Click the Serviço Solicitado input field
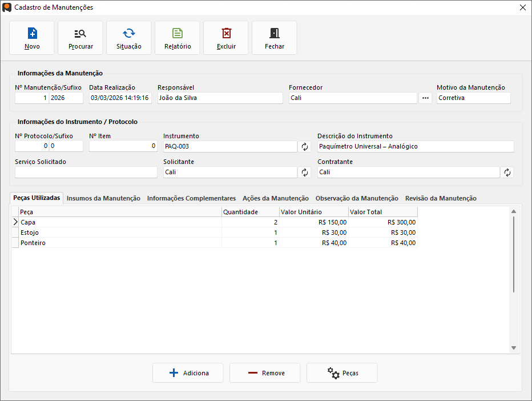 click(86, 173)
